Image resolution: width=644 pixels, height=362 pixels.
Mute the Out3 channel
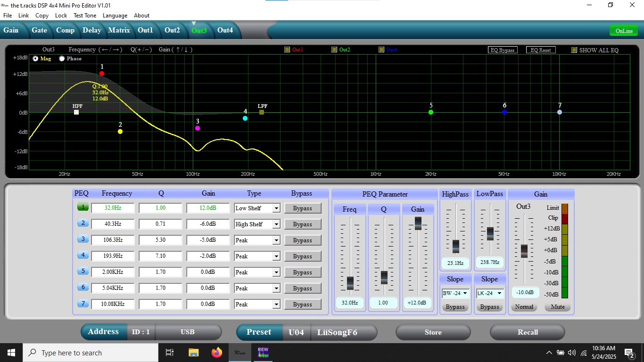(x=558, y=307)
